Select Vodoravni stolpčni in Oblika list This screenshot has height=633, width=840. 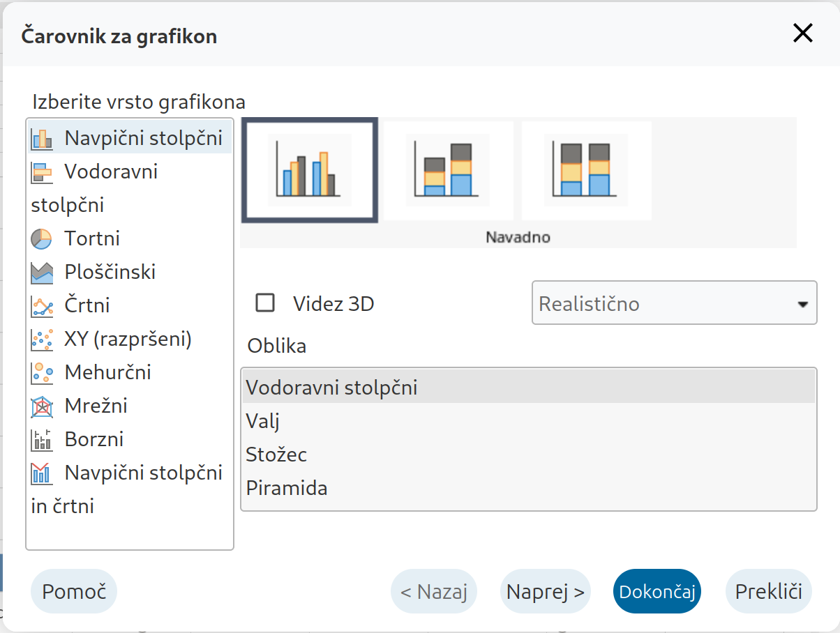coord(528,387)
